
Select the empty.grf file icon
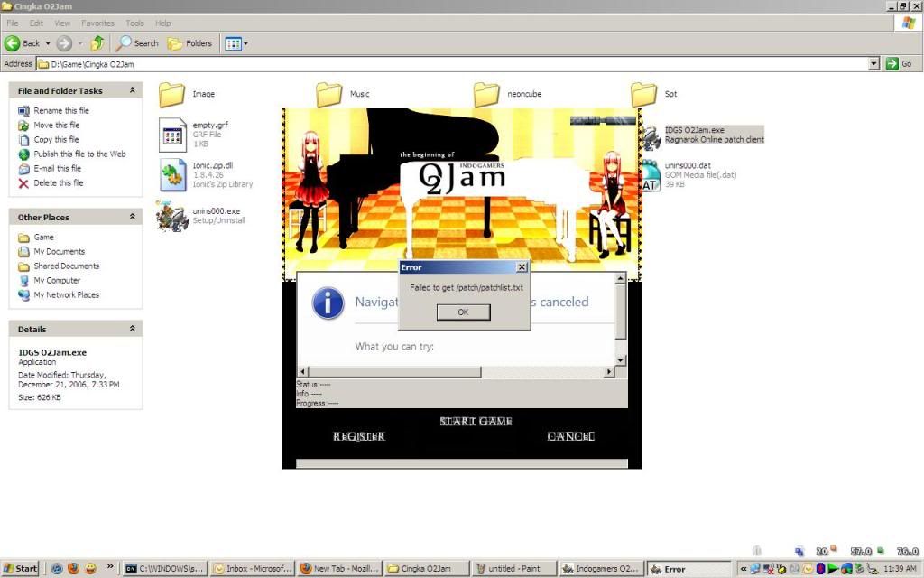(172, 135)
